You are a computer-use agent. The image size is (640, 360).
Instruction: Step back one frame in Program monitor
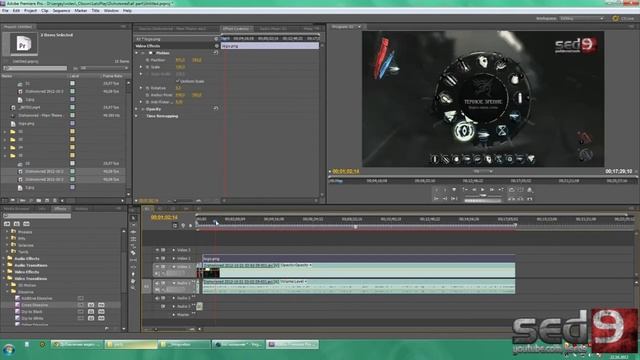coord(474,190)
